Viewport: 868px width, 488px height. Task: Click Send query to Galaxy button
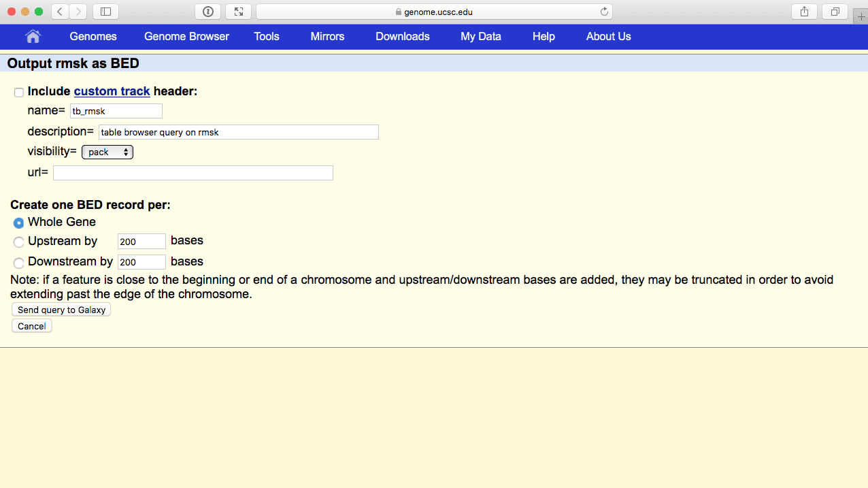(61, 310)
